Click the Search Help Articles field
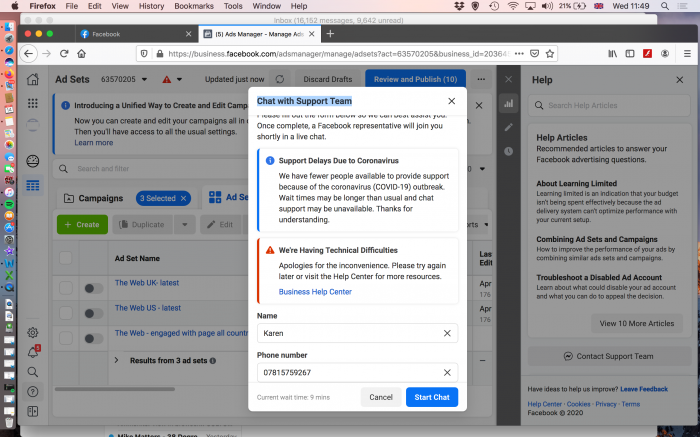This screenshot has height=437, width=700. (x=609, y=105)
